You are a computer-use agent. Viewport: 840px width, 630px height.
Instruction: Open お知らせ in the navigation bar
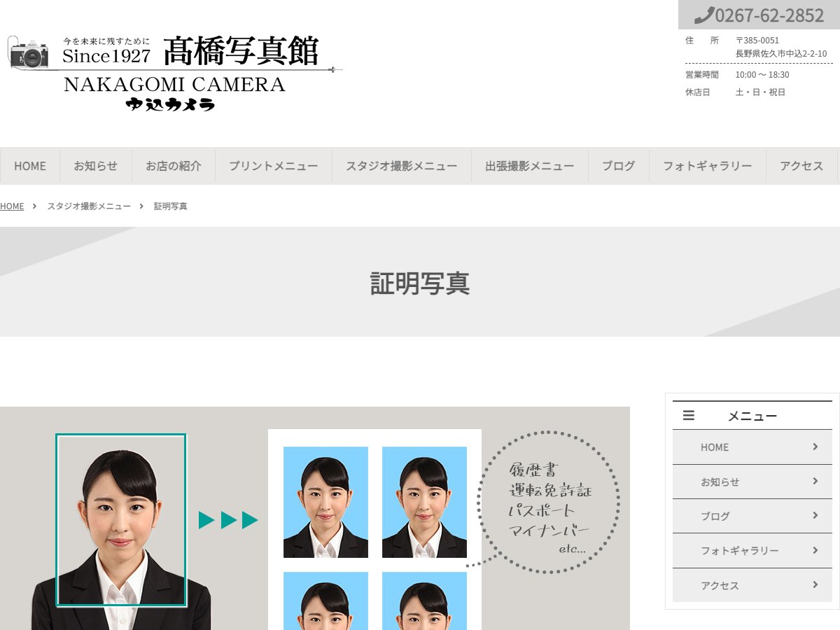(96, 166)
